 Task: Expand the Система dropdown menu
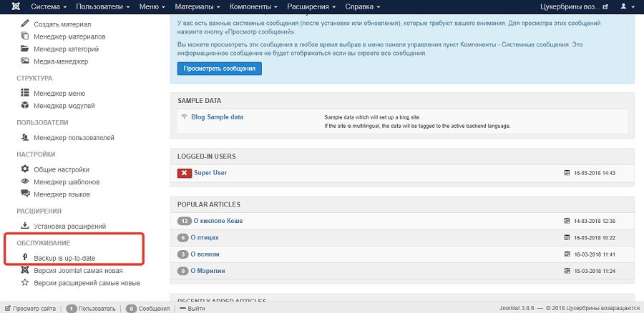pos(49,6)
